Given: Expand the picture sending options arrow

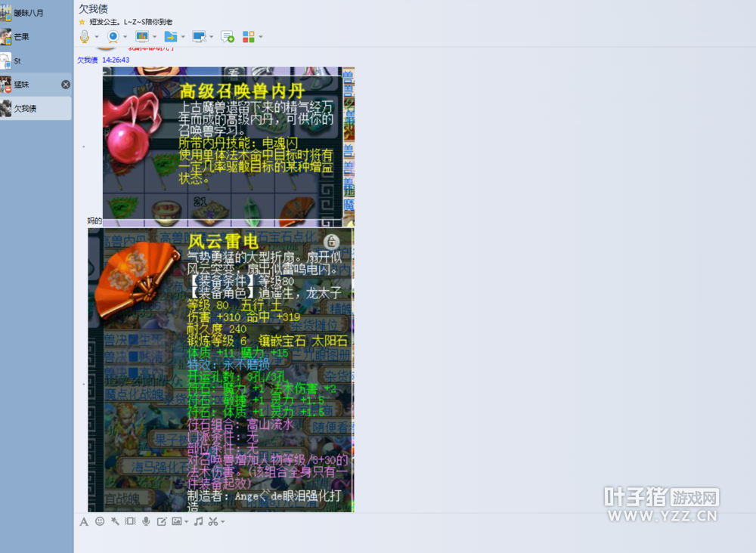Looking at the screenshot, I should pos(187,522).
